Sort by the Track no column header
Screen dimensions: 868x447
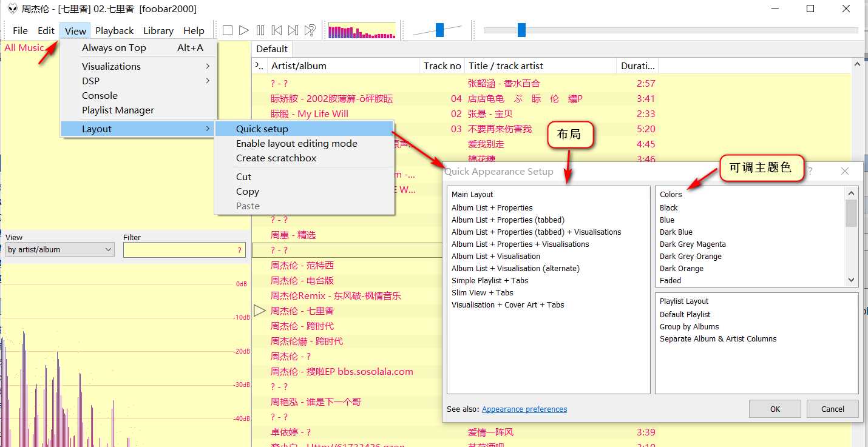pos(442,66)
